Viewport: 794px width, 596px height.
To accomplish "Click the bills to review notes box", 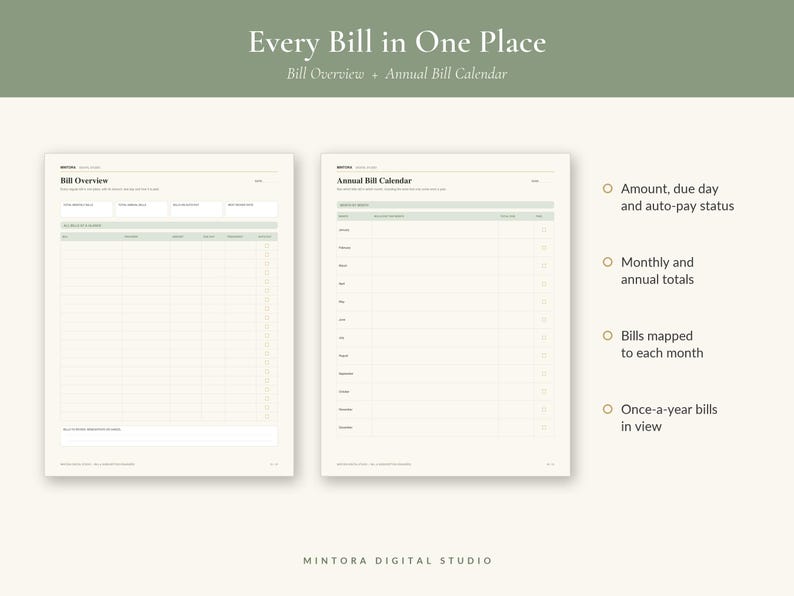I will coord(169,436).
